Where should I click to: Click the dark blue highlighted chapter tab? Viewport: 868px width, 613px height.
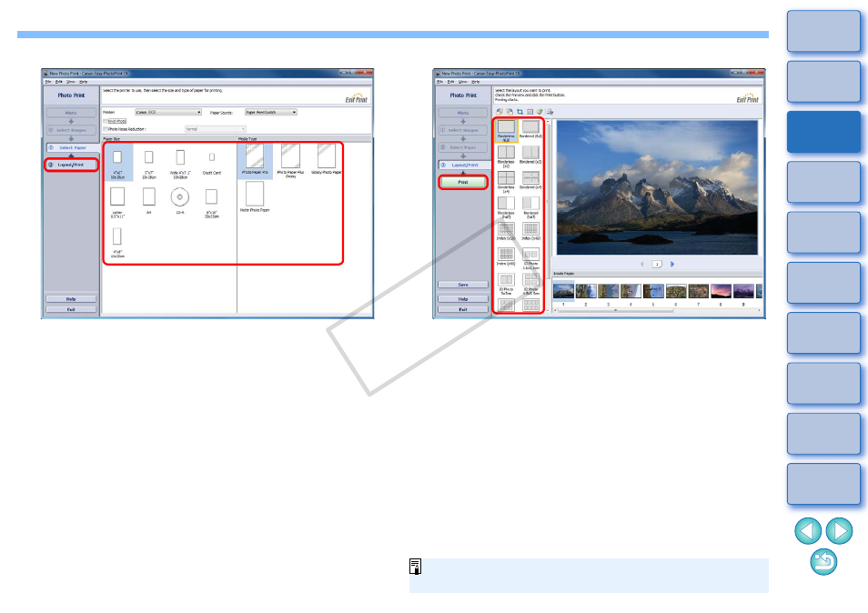pos(823,132)
